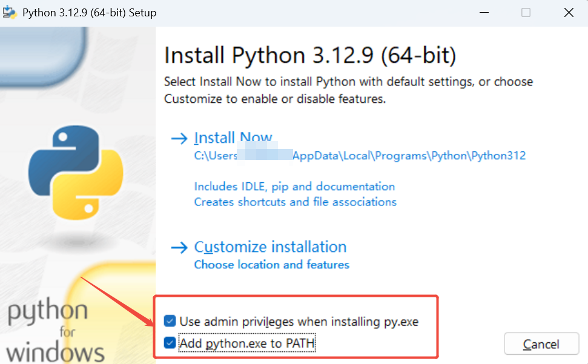Viewport: 588px width, 364px height.
Task: Click the python for windows banner text
Action: 55,331
